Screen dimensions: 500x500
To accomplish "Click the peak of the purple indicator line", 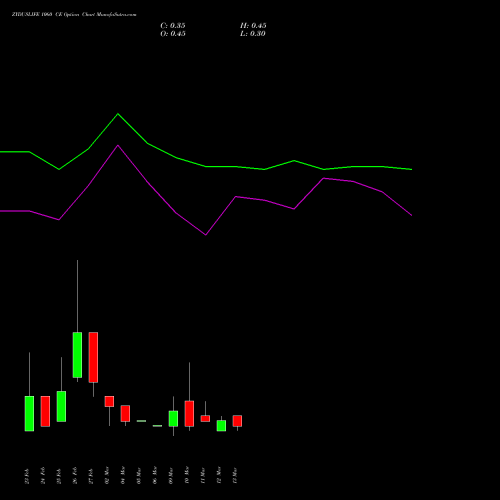I will (118, 145).
